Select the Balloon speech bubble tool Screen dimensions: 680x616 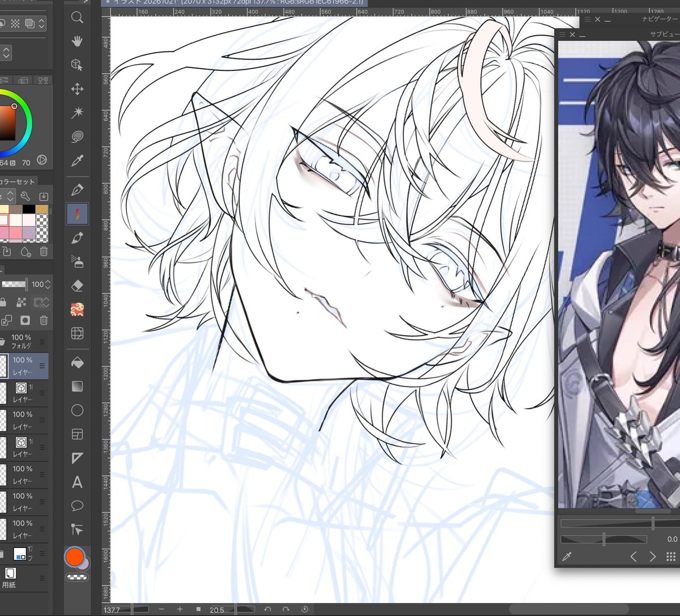click(77, 505)
